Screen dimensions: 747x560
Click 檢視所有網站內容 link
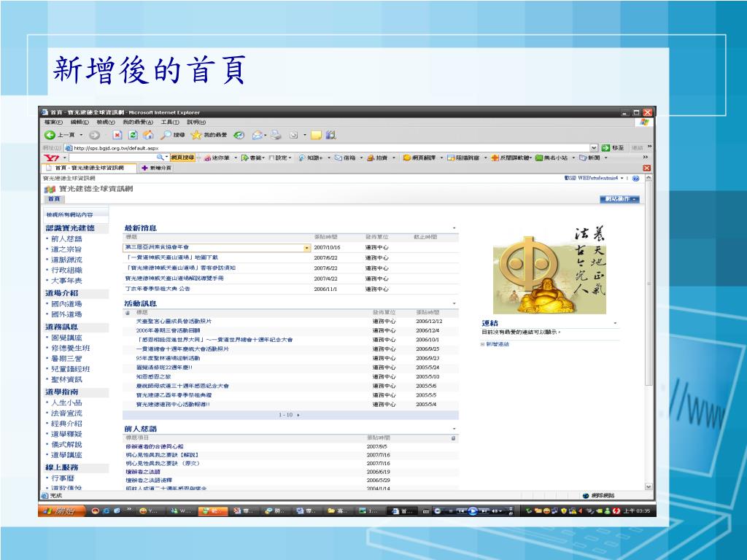coord(69,215)
